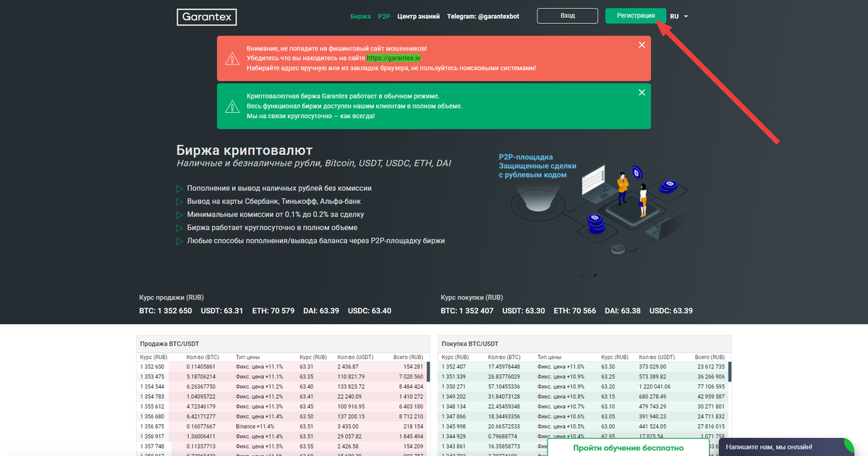Viewport: 868px width, 456px height.
Task: Click Пополнение и вывод наличных рублей line
Action: [279, 188]
